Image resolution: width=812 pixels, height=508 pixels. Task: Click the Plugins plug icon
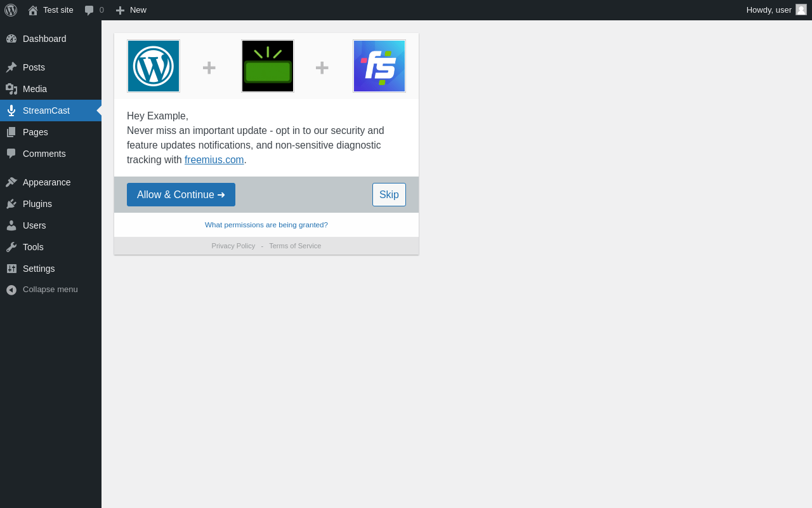coord(11,204)
